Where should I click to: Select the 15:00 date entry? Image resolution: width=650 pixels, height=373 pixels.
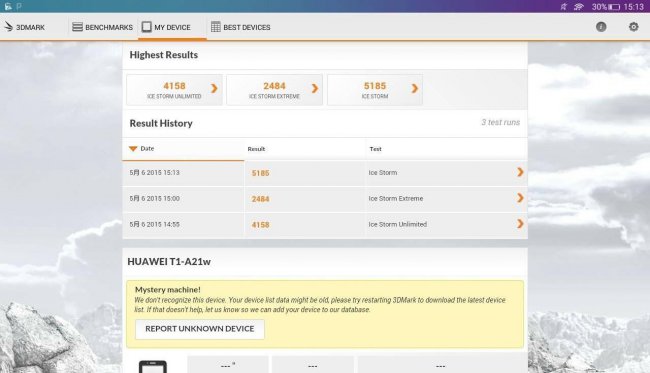coord(154,199)
